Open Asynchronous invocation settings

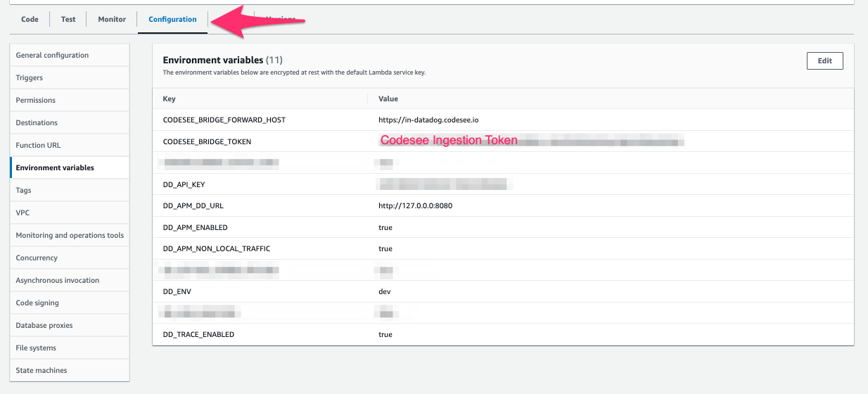[70, 280]
